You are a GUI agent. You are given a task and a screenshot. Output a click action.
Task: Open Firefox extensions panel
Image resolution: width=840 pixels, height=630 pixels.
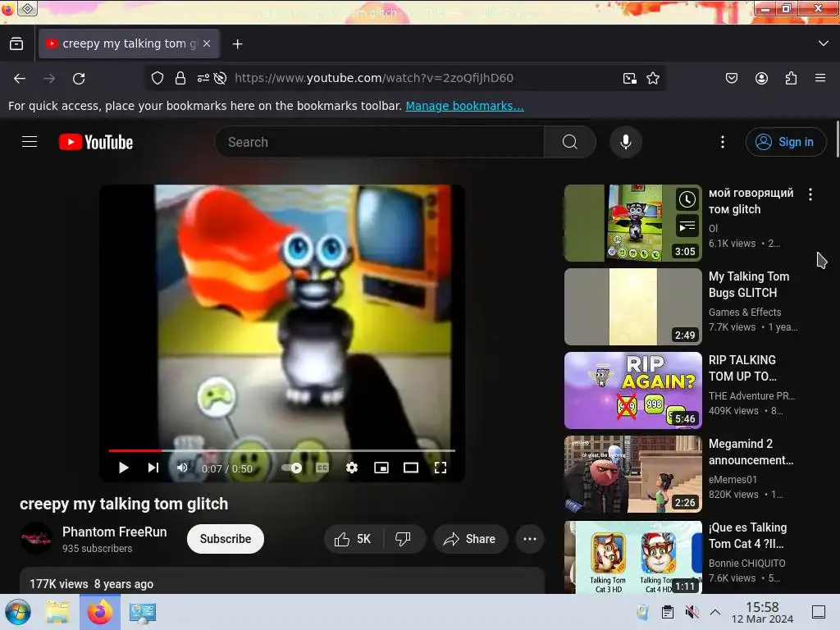coord(792,79)
